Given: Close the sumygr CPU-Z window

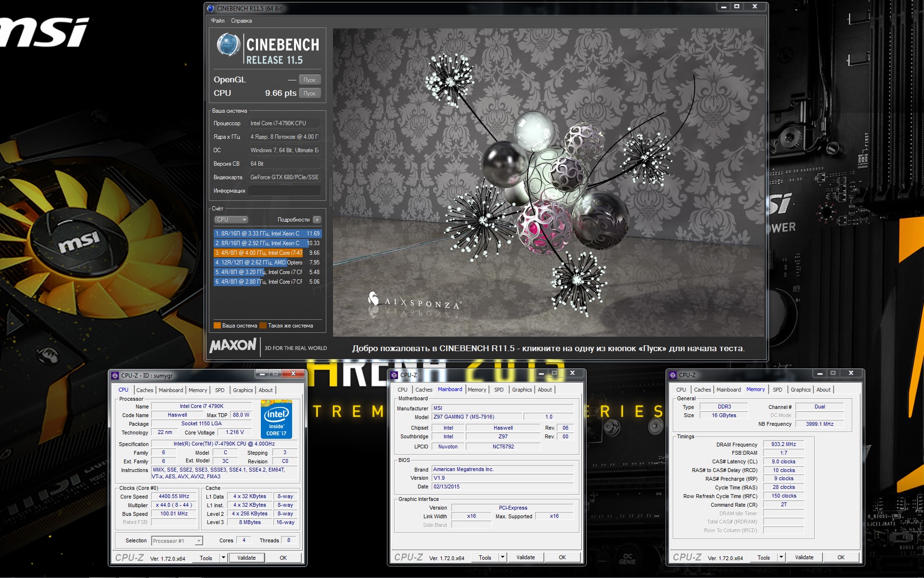Looking at the screenshot, I should 293,373.
